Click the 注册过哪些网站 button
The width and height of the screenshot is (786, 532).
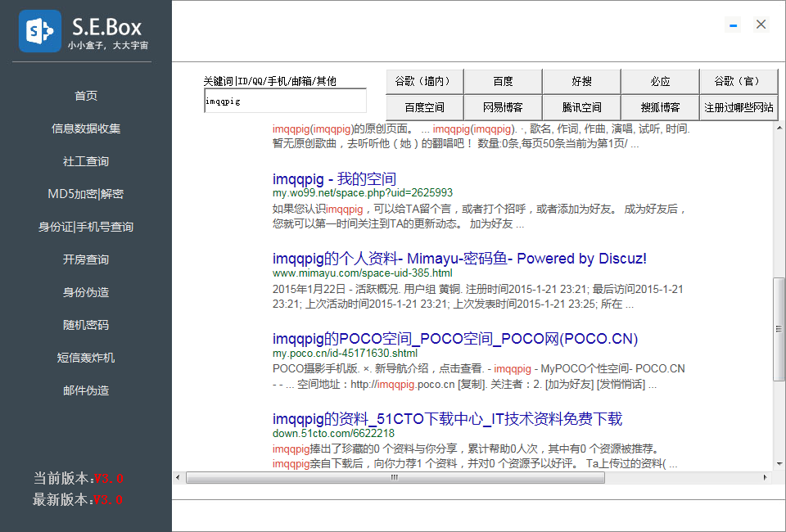pyautogui.click(x=739, y=107)
